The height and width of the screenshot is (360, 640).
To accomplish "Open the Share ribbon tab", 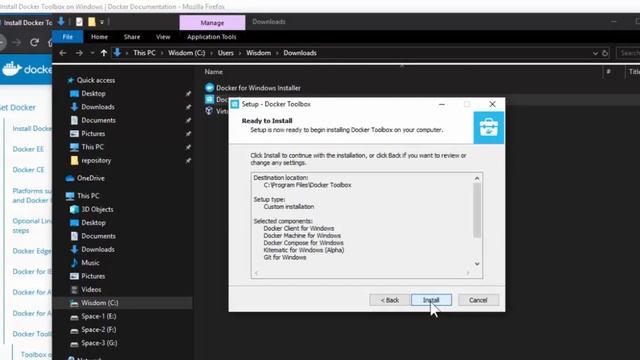I will pos(132,37).
